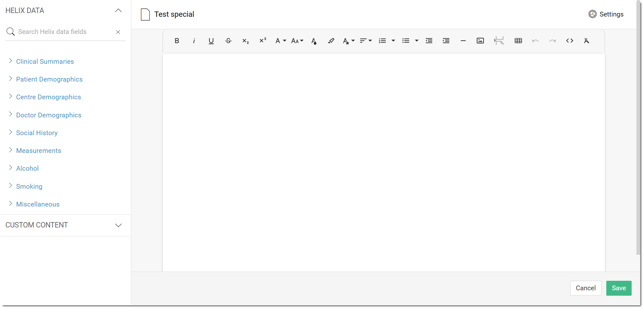
Task: Expand Measurements category
Action: pos(39,151)
